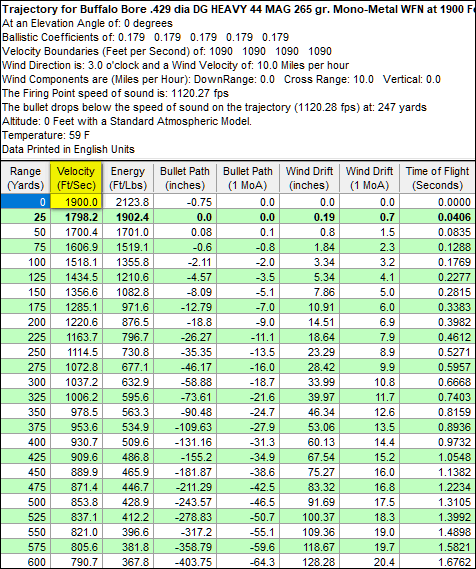This screenshot has width=476, height=569.
Task: Click the Bullet Path (inches) column header
Action: point(185,178)
